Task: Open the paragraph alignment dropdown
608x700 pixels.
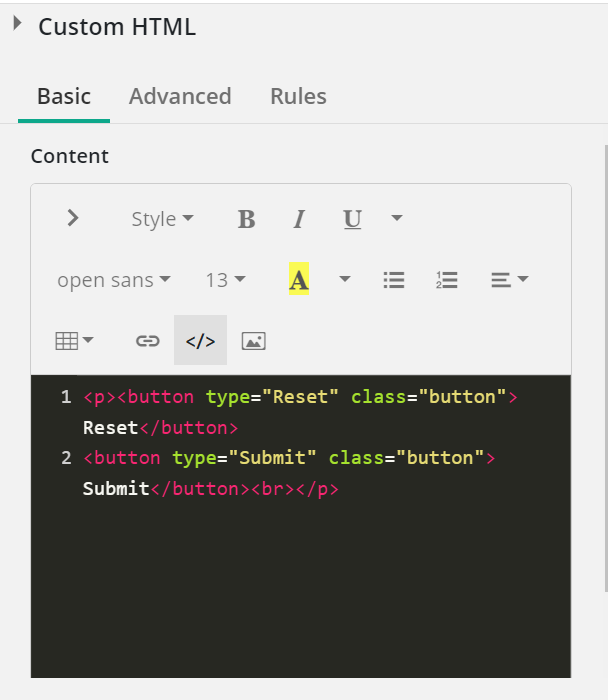Action: tap(509, 280)
